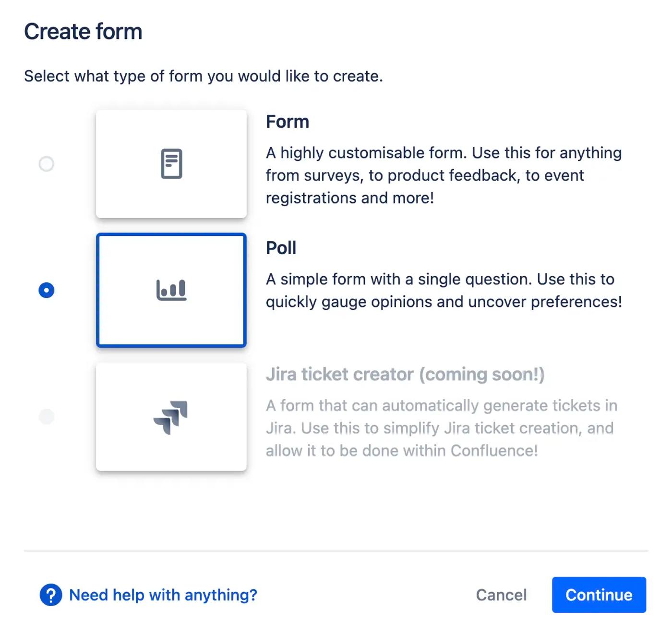This screenshot has width=672, height=635.
Task: Click the 'Jira ticket creator (coming soon!)' title
Action: [405, 375]
